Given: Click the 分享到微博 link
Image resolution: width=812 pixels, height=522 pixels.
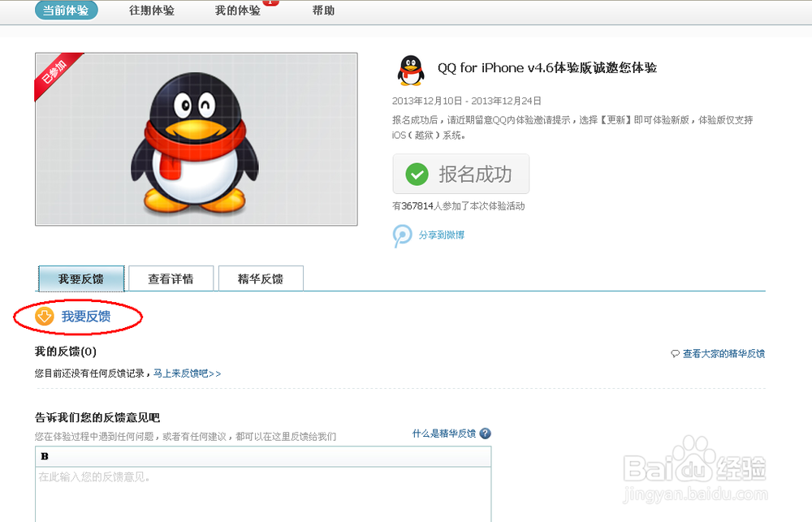Looking at the screenshot, I should (442, 235).
